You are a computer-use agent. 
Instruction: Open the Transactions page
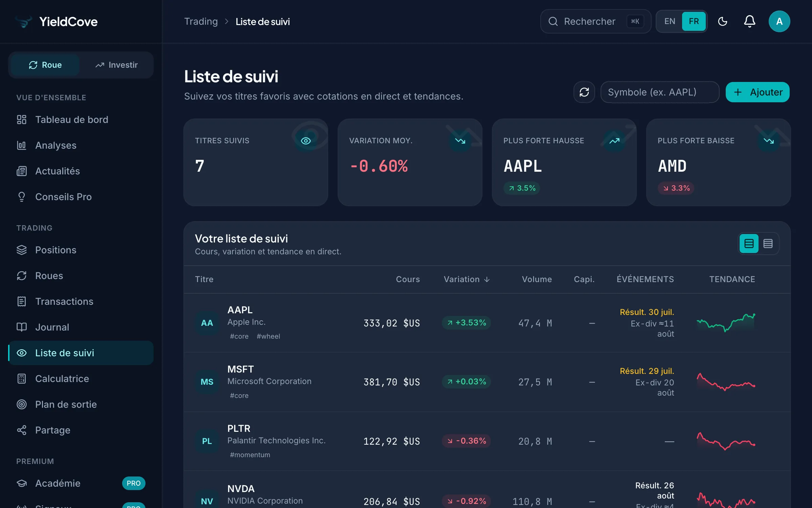[x=81, y=301]
